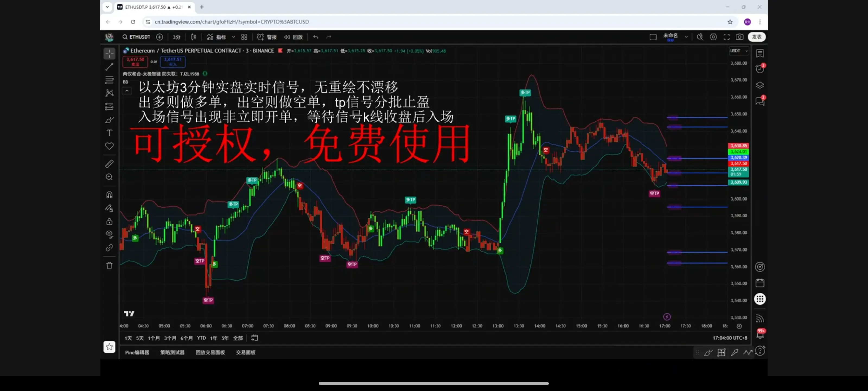Click the 17:04:00 UTC+8 timezone
This screenshot has height=391, width=868.
pyautogui.click(x=730, y=338)
